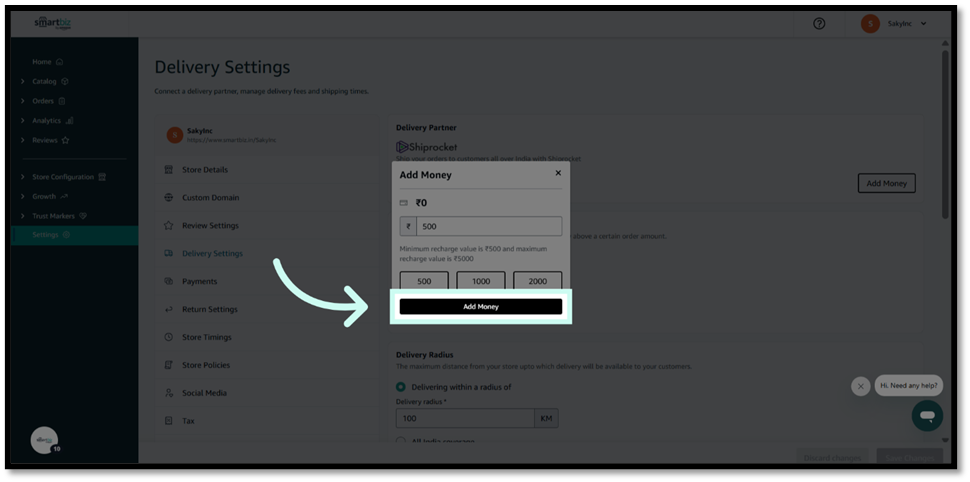The image size is (970, 482).
Task: Go to Store Timings settings
Action: [206, 338]
